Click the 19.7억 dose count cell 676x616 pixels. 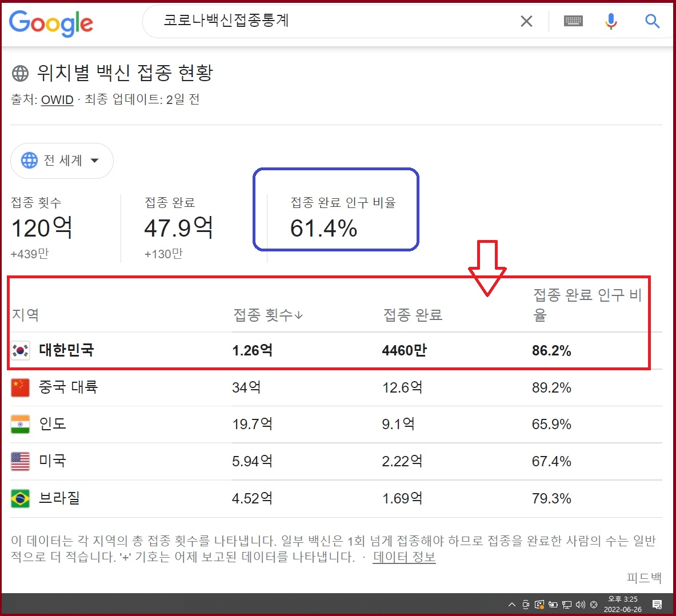point(252,424)
